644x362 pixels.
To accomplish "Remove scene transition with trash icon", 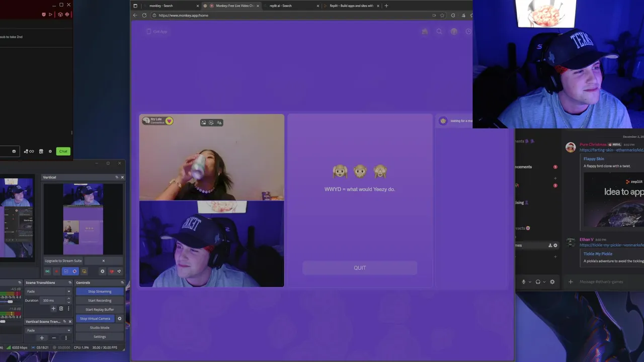I will coord(61,309).
